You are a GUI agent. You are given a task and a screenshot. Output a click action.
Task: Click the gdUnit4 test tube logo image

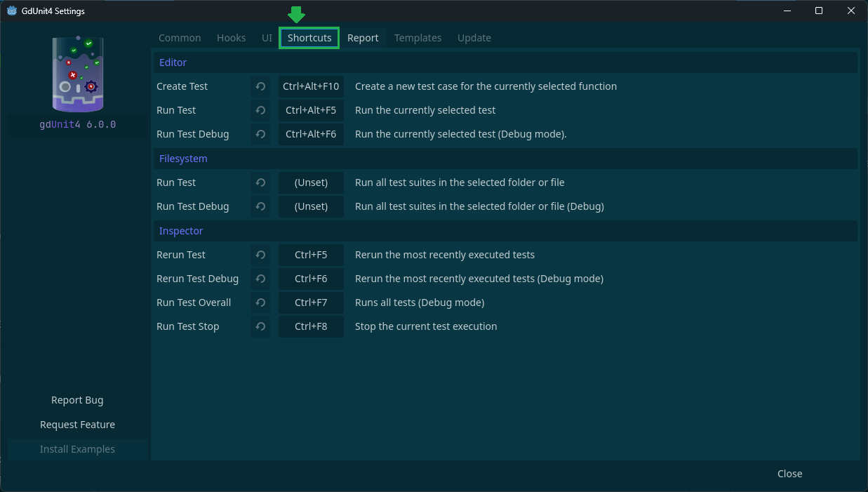pyautogui.click(x=77, y=74)
